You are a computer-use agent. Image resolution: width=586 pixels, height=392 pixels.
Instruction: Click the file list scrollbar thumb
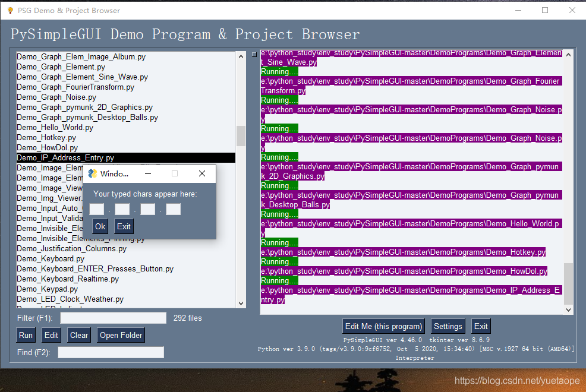[241, 136]
